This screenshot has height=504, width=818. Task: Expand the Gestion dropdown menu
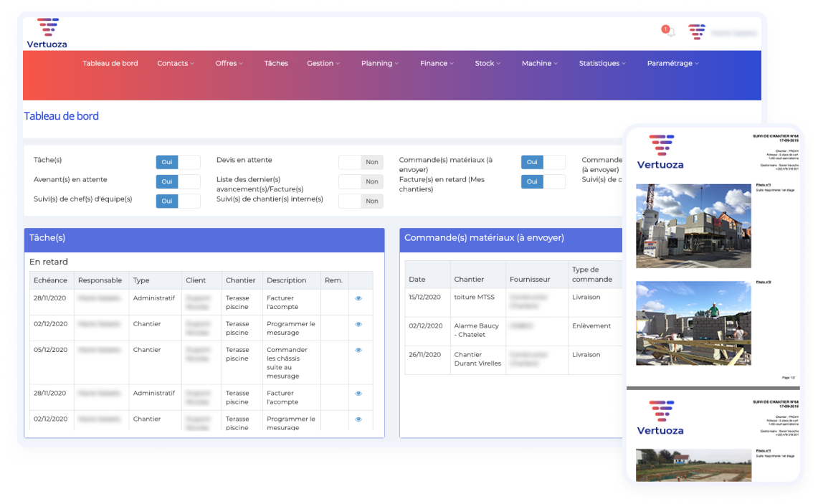point(323,63)
